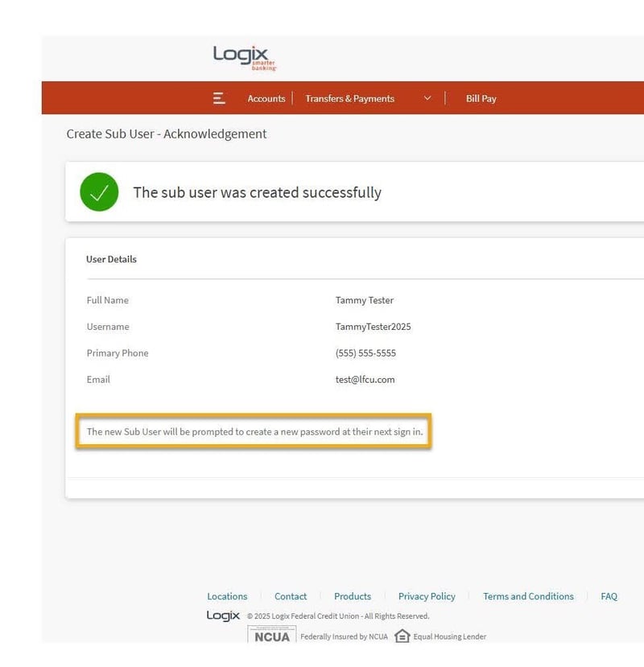Click the NCUA badge in footer

(271, 636)
